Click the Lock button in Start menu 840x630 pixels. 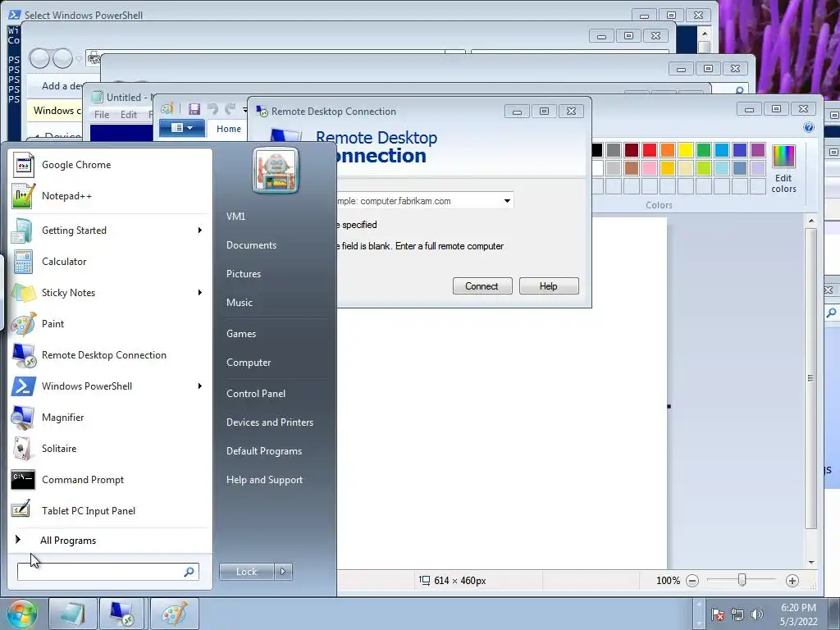[x=246, y=572]
